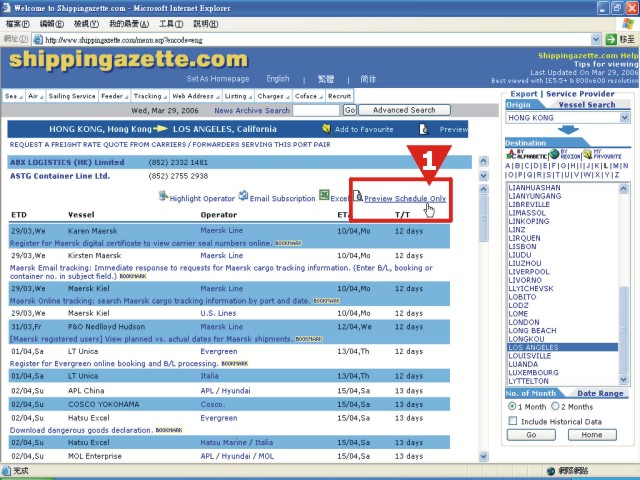Click the Internet zone globe in status bar
The image size is (640, 480).
coord(551,471)
